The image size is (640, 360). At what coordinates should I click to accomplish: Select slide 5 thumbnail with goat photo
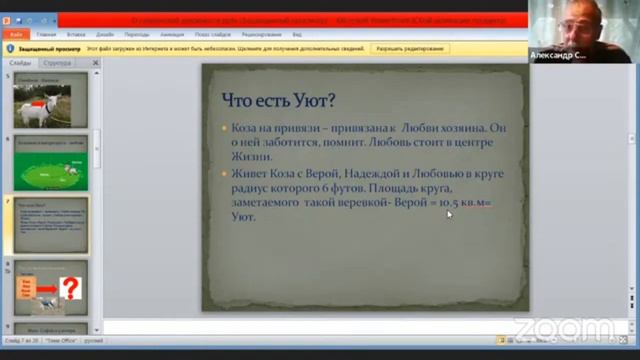(51, 100)
